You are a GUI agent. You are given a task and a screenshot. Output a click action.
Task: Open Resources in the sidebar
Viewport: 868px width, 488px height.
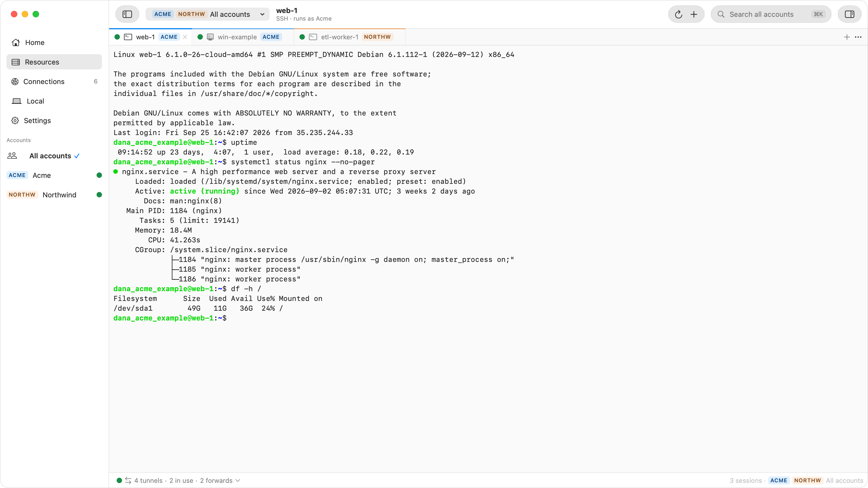coord(54,62)
